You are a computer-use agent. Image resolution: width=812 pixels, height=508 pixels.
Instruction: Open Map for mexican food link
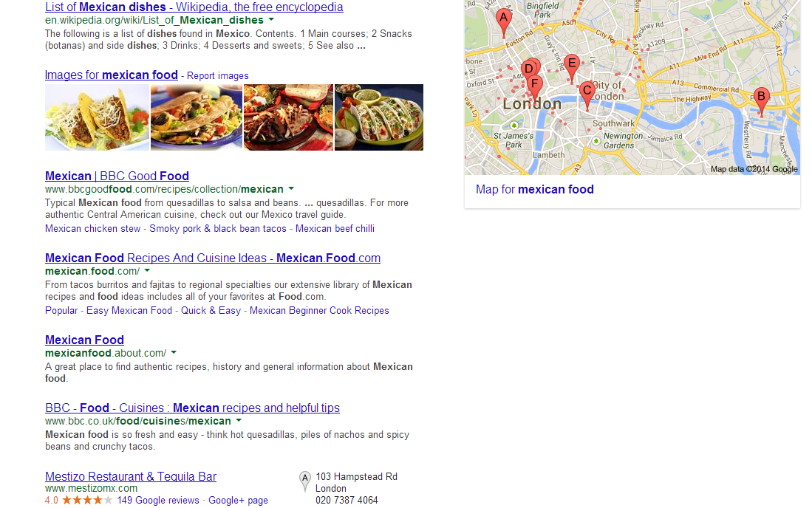click(534, 189)
